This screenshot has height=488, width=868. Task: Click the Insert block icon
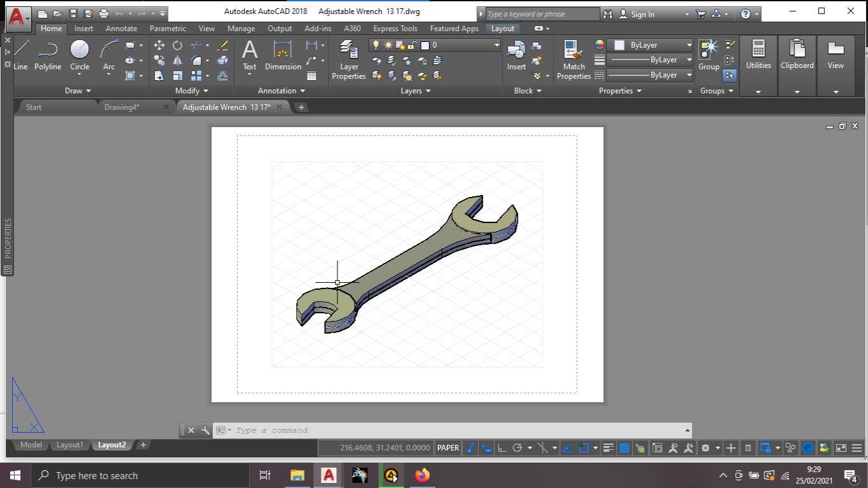tap(516, 55)
